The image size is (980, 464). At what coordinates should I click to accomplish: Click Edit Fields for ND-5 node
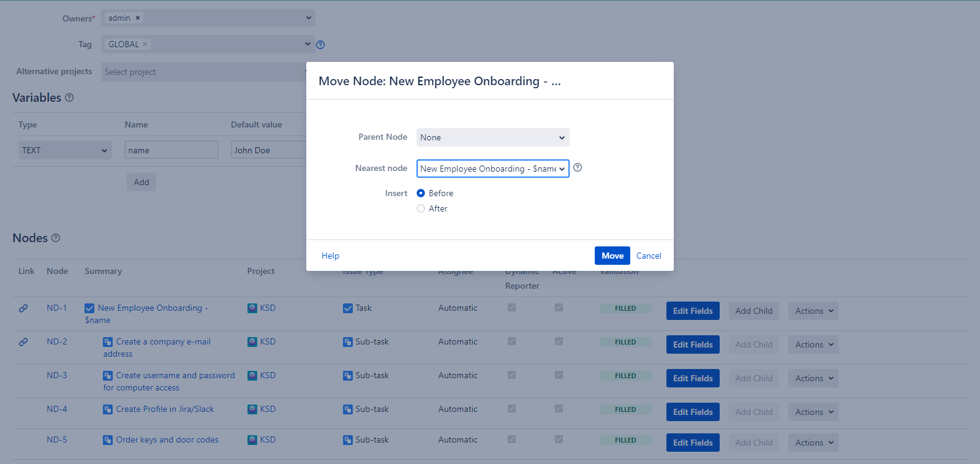(692, 443)
